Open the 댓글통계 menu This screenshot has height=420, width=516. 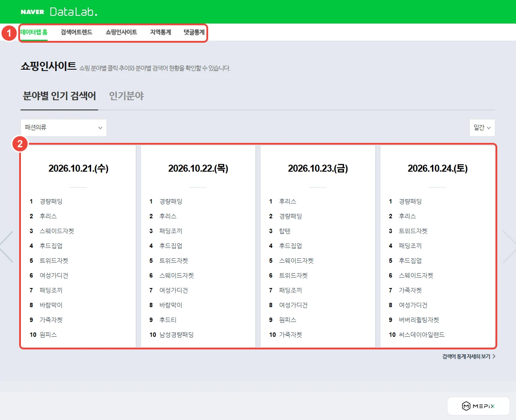click(x=194, y=32)
